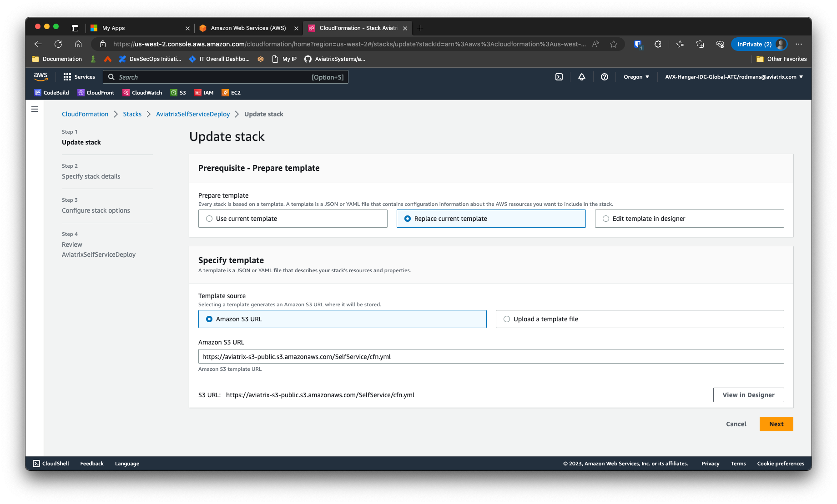Go back to previous browser page
This screenshot has height=504, width=837.
coord(38,44)
